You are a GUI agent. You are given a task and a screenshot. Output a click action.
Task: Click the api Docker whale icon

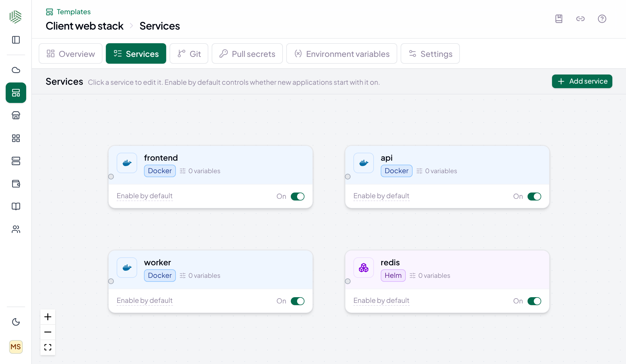click(364, 163)
